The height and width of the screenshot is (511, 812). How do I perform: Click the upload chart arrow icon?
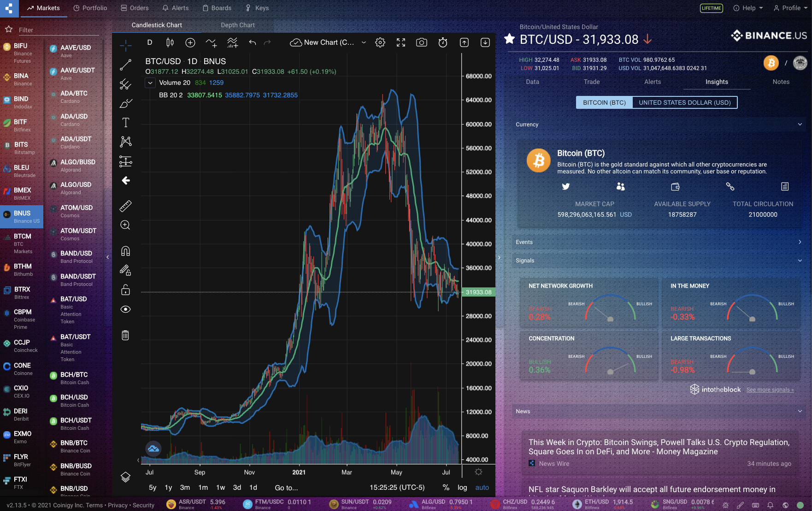pos(464,42)
